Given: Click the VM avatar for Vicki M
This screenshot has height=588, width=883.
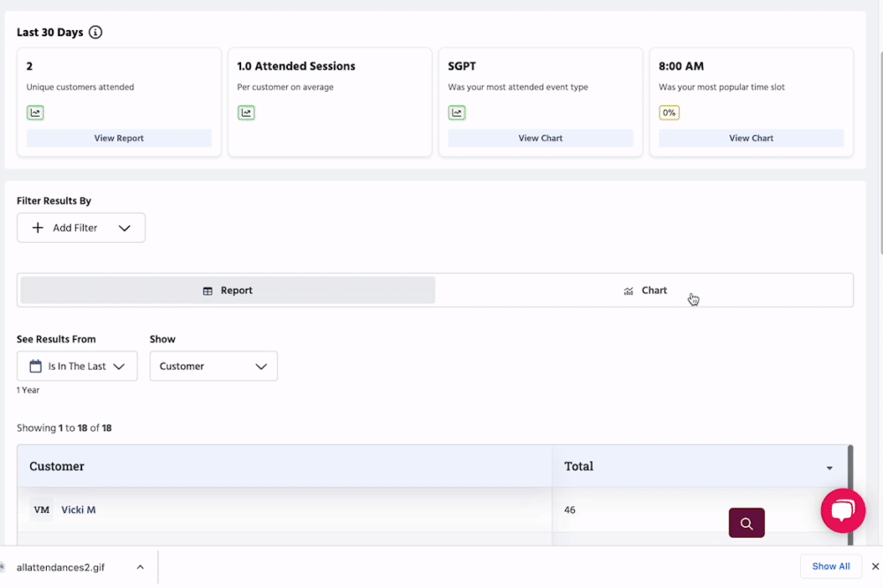Looking at the screenshot, I should point(42,510).
